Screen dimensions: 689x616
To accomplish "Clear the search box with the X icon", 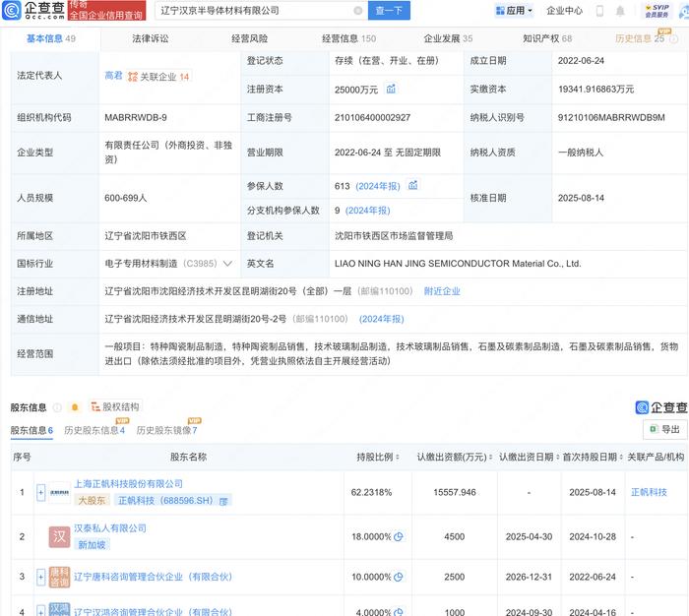I will point(358,11).
